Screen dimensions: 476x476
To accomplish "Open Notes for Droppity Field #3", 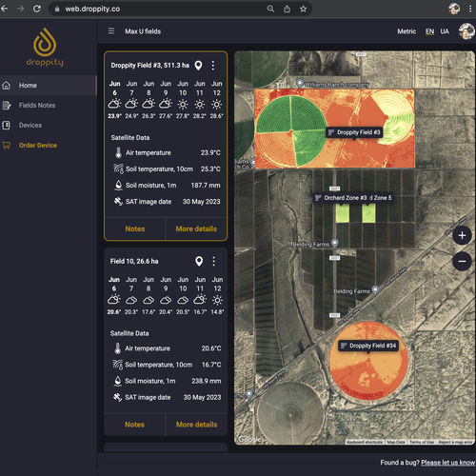I will tap(135, 228).
